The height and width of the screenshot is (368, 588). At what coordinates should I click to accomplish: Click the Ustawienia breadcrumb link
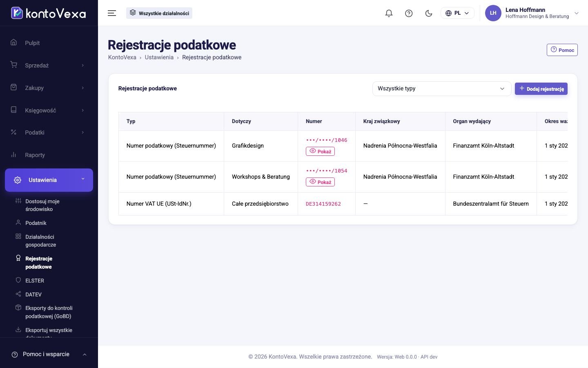159,57
